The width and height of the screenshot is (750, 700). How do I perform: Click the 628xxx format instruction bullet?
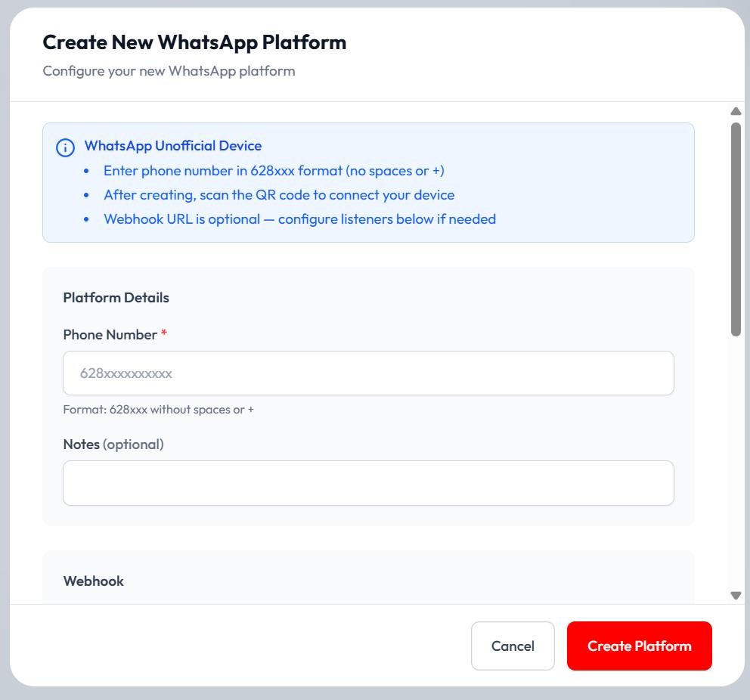(274, 171)
